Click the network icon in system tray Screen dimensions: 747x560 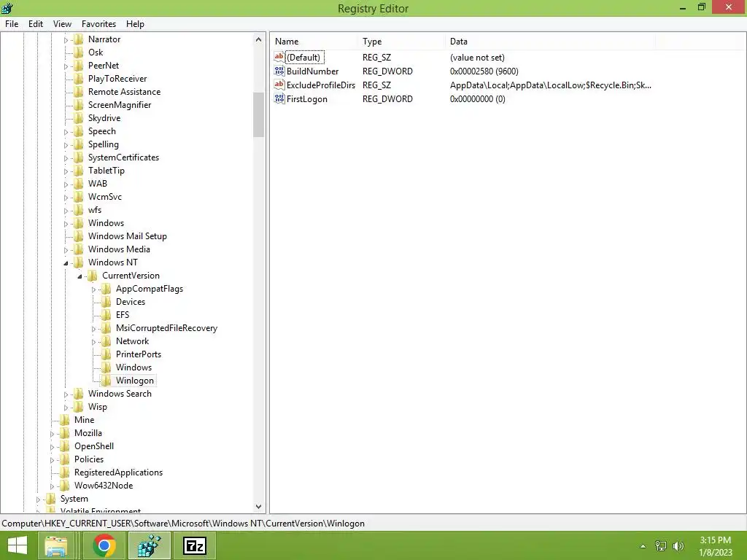[x=661, y=546]
